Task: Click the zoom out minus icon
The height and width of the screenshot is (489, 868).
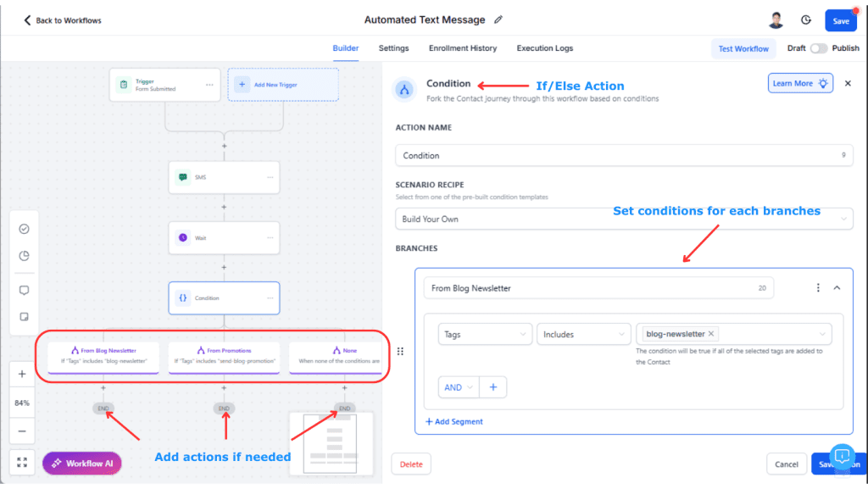Action: (x=22, y=431)
